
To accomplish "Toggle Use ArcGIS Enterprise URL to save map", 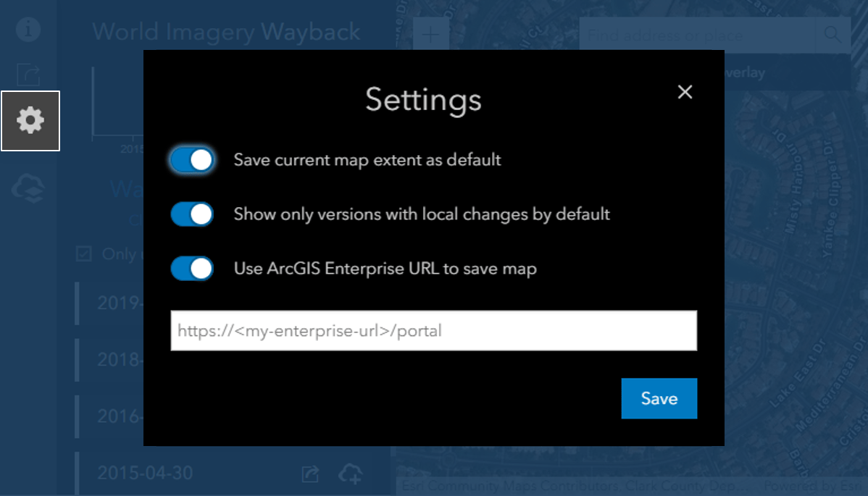I will click(191, 269).
